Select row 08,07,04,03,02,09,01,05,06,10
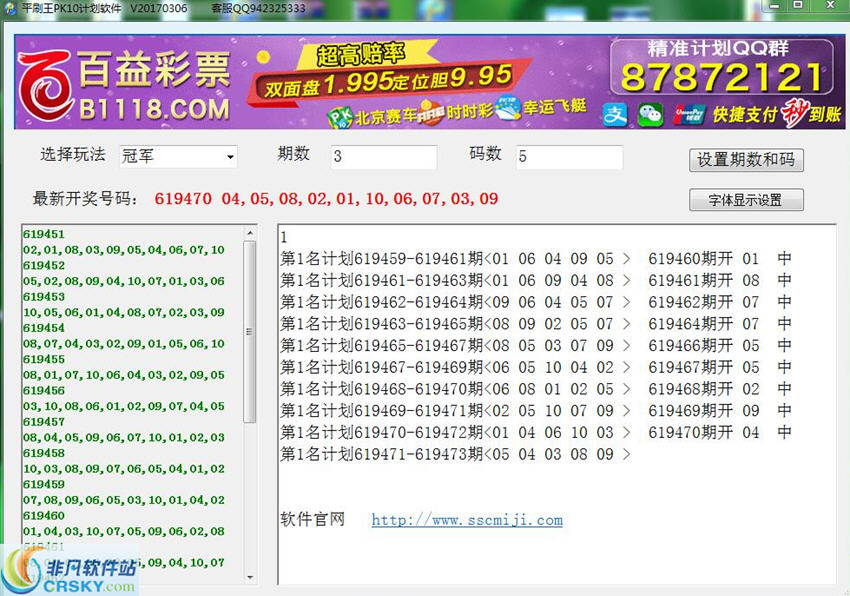 tap(124, 344)
